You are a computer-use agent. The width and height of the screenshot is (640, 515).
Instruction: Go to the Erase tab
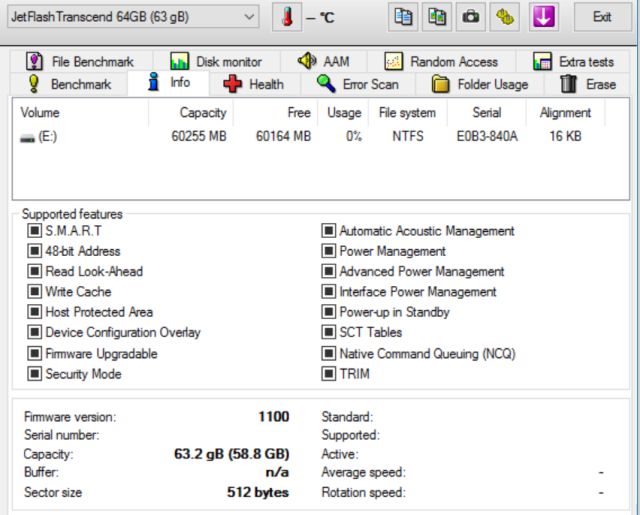tap(587, 85)
